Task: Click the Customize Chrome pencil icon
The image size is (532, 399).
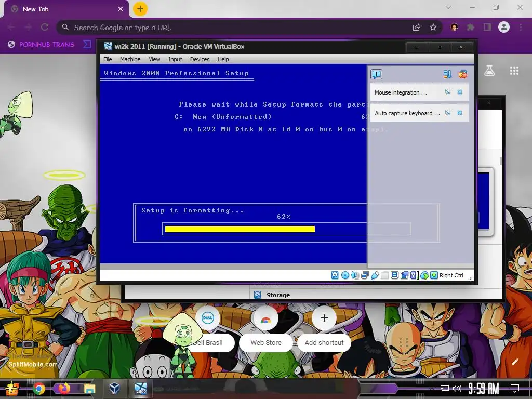Action: (515, 362)
